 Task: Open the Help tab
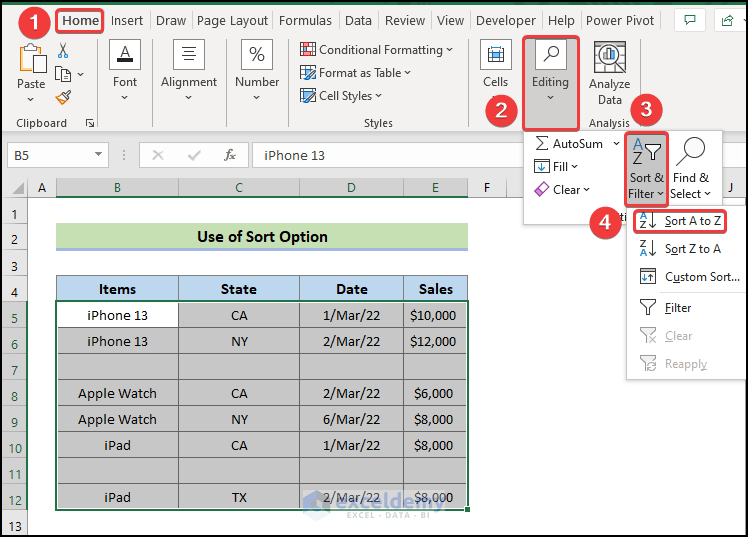point(561,21)
